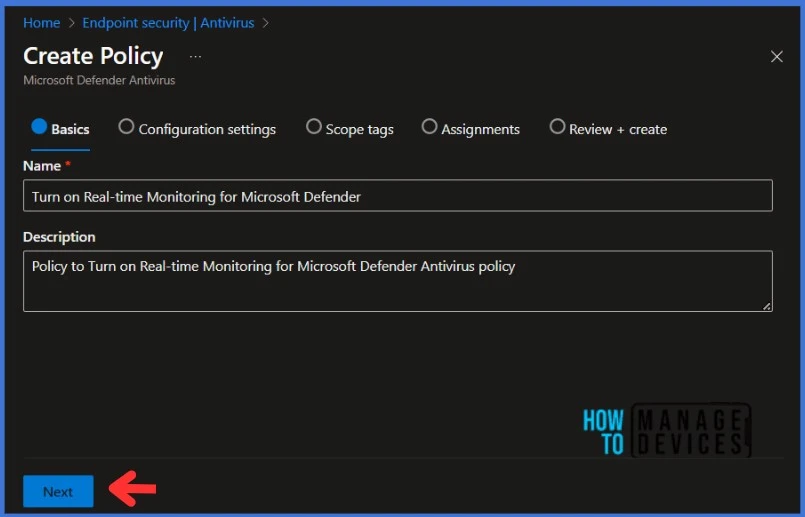The height and width of the screenshot is (517, 805).
Task: Switch to Assignments step
Action: [x=471, y=129]
